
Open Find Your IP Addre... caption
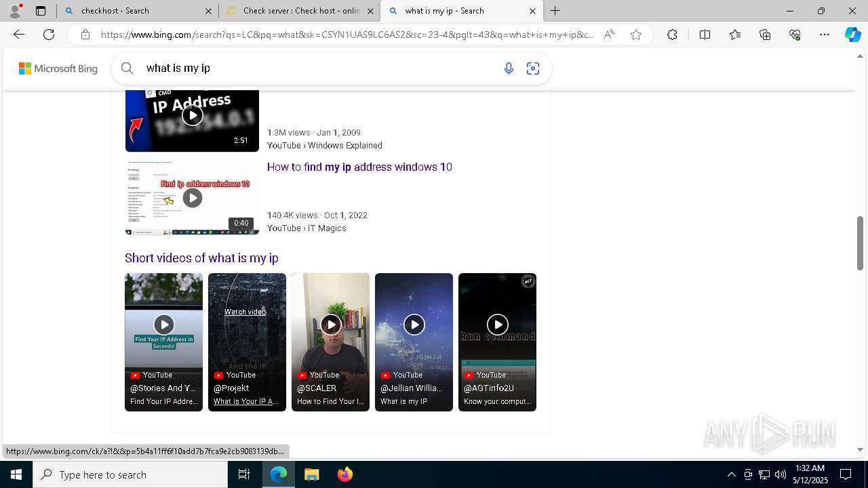[163, 401]
